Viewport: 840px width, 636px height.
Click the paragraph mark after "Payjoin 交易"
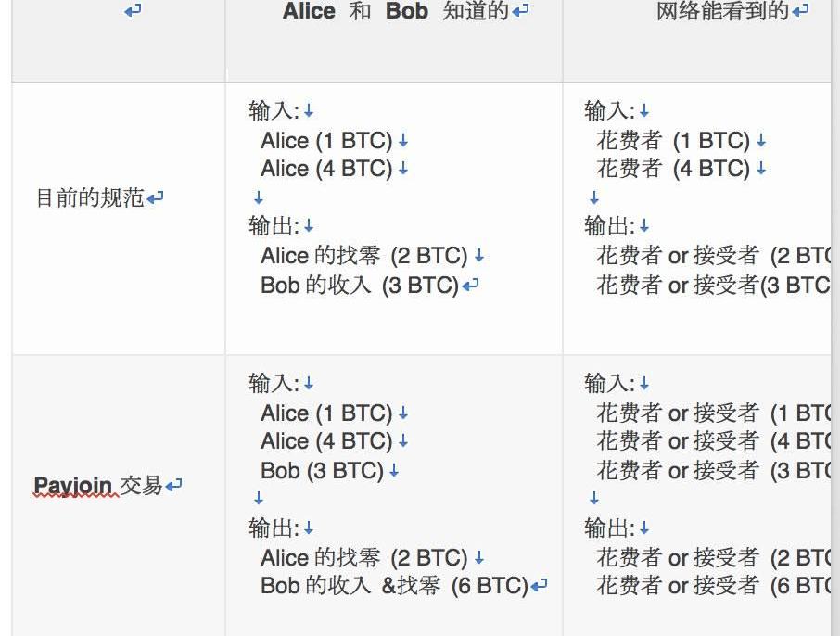[173, 485]
